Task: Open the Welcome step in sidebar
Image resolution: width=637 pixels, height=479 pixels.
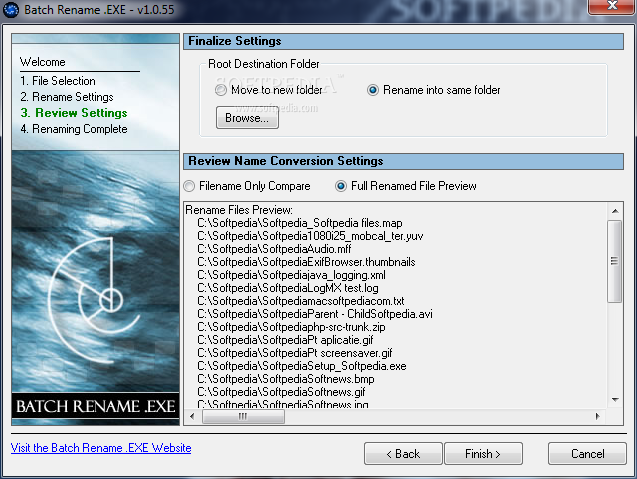Action: coord(43,62)
